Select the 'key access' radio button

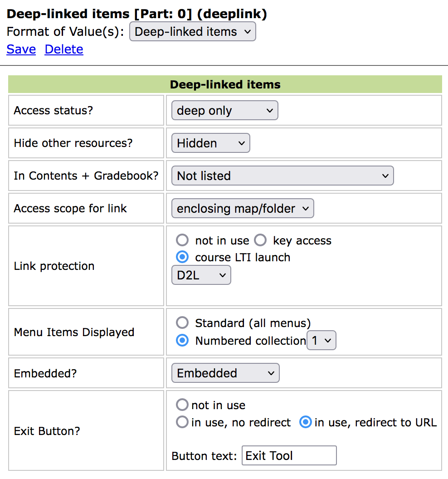[x=260, y=240]
